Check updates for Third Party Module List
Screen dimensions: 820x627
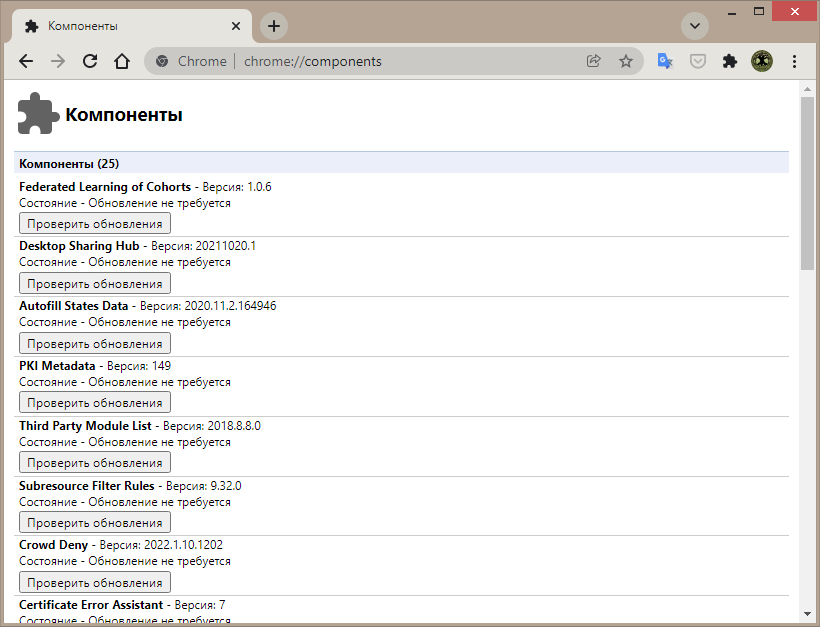[x=95, y=463]
